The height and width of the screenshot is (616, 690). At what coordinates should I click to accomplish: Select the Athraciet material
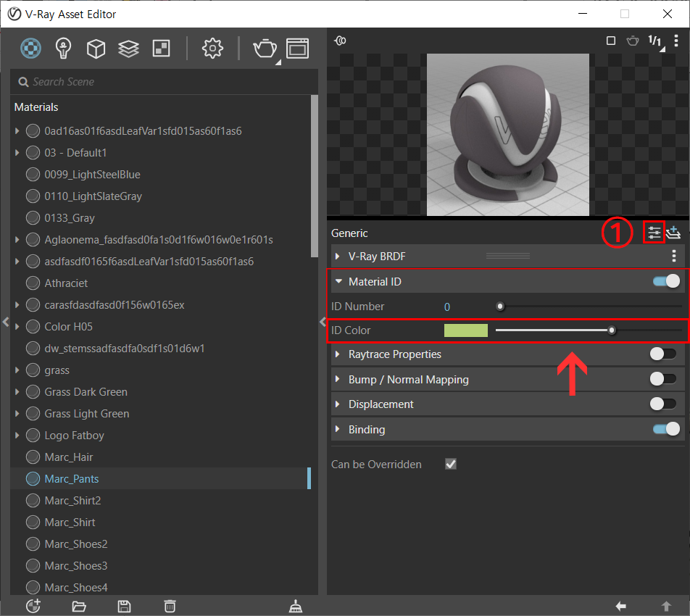click(x=160, y=283)
